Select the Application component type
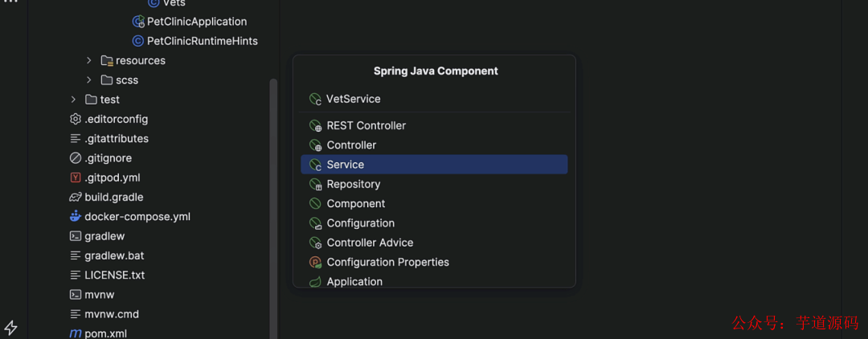The height and width of the screenshot is (339, 868). tap(354, 281)
